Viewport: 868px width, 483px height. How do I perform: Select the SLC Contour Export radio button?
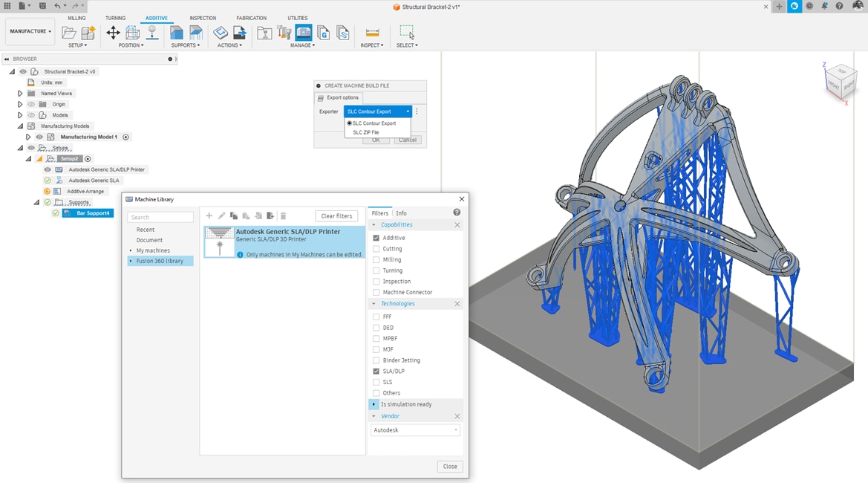tap(349, 123)
